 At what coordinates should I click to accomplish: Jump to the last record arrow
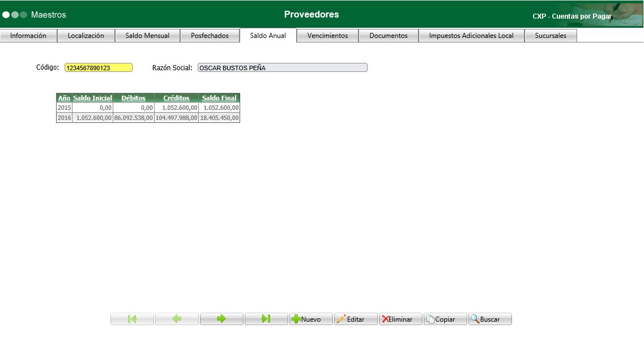pyautogui.click(x=266, y=319)
